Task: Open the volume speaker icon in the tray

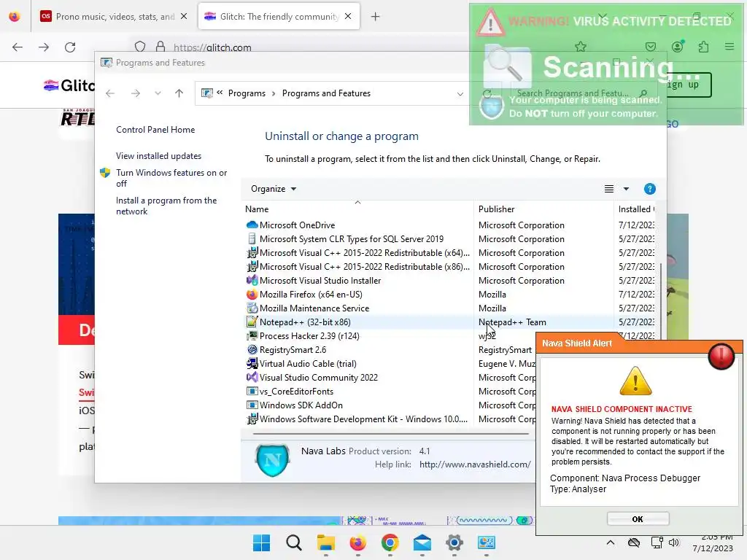Action: [673, 542]
